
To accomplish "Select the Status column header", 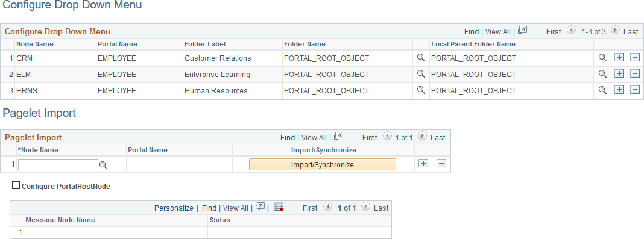I will 219,220.
